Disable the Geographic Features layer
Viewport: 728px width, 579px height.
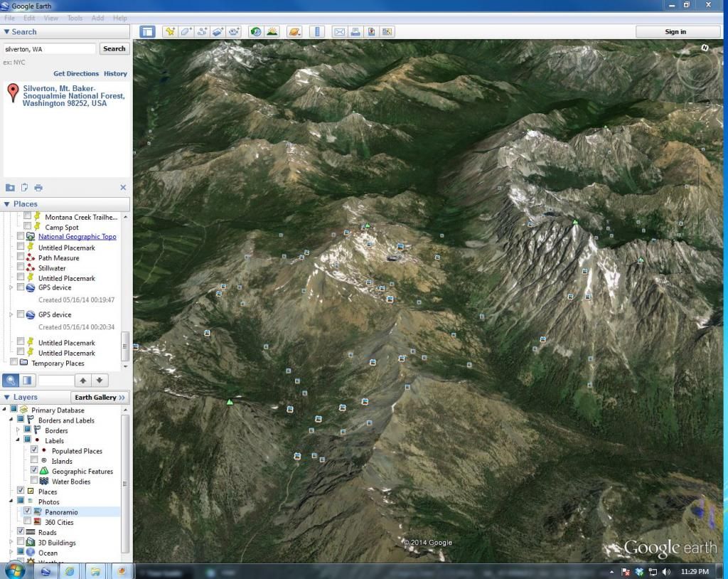(34, 470)
